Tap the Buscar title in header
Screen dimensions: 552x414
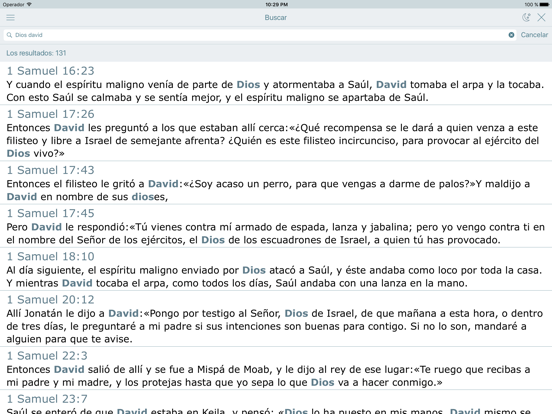(x=276, y=18)
